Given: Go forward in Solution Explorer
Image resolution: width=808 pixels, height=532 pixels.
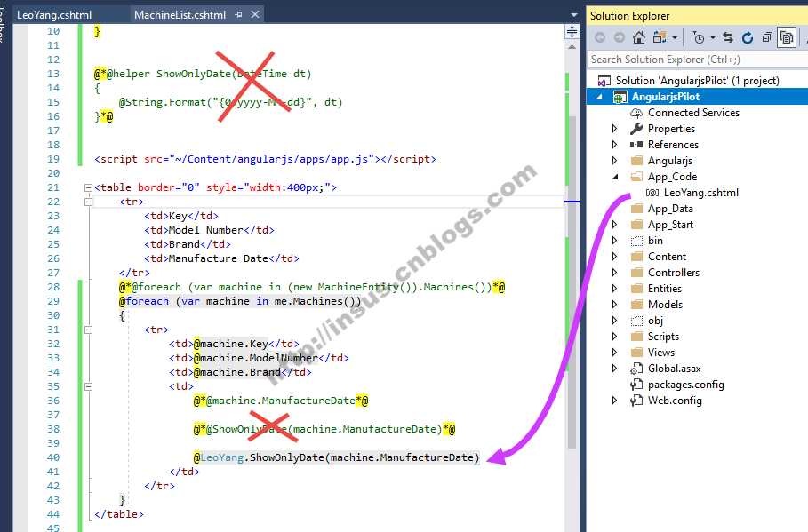Looking at the screenshot, I should click(x=620, y=37).
